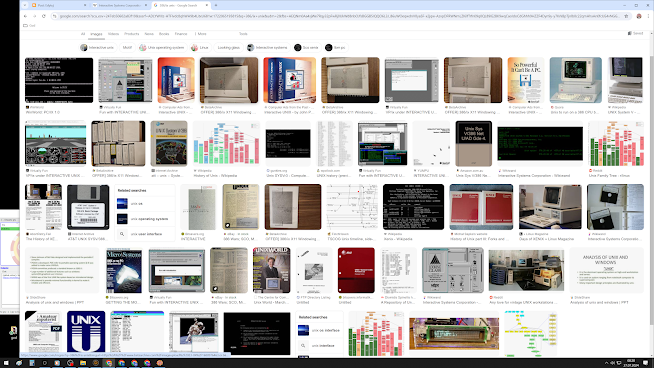654x368 pixels.
Task: Select the Interactive systems chip
Action: click(x=268, y=48)
